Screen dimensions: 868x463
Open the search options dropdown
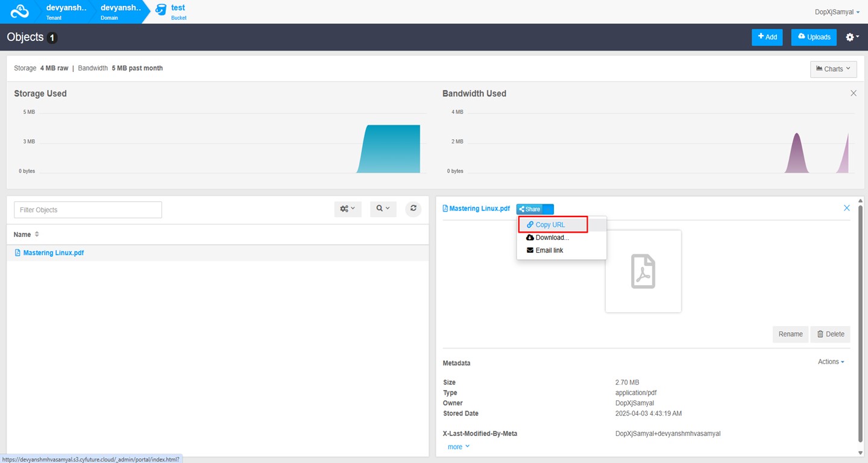pyautogui.click(x=383, y=209)
